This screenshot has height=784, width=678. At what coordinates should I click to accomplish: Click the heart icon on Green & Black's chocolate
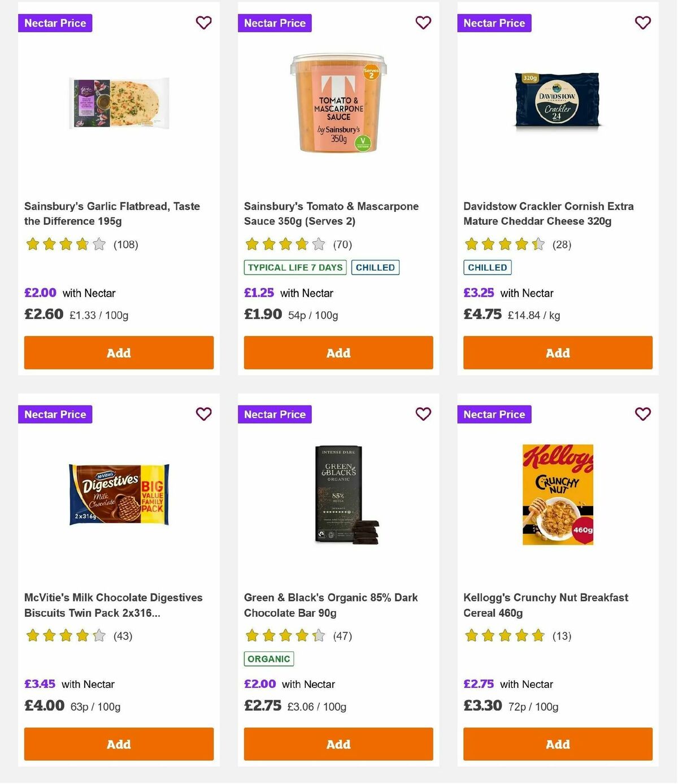pos(423,414)
